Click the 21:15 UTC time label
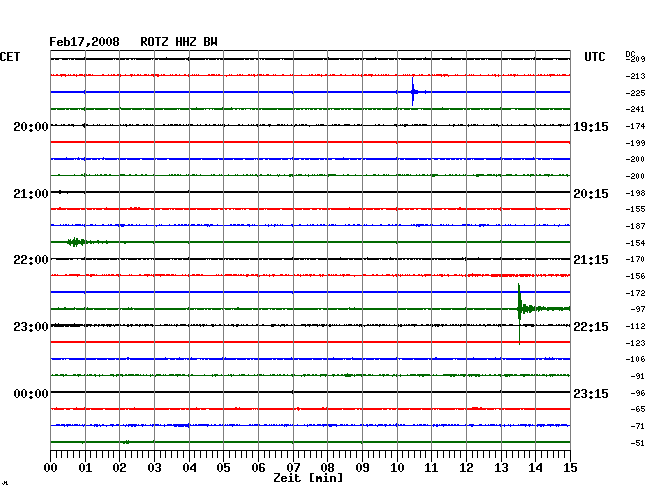The image size is (650, 494). [591, 260]
